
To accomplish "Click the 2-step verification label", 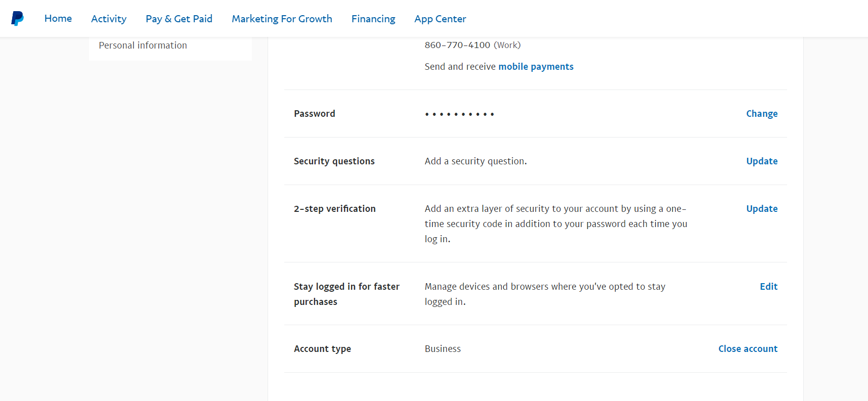I will click(x=334, y=209).
